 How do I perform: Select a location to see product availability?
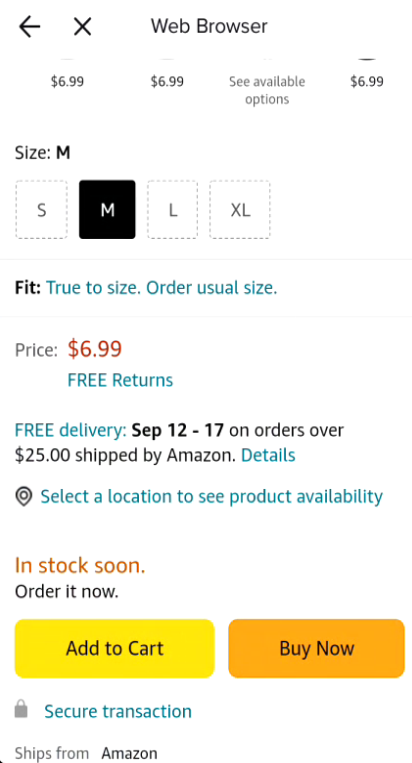coord(212,497)
